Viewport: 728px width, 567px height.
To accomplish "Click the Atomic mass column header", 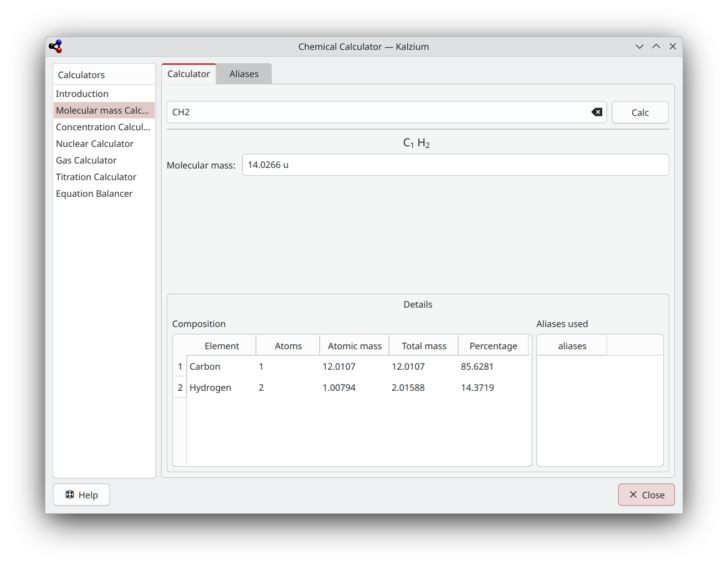I will [355, 346].
